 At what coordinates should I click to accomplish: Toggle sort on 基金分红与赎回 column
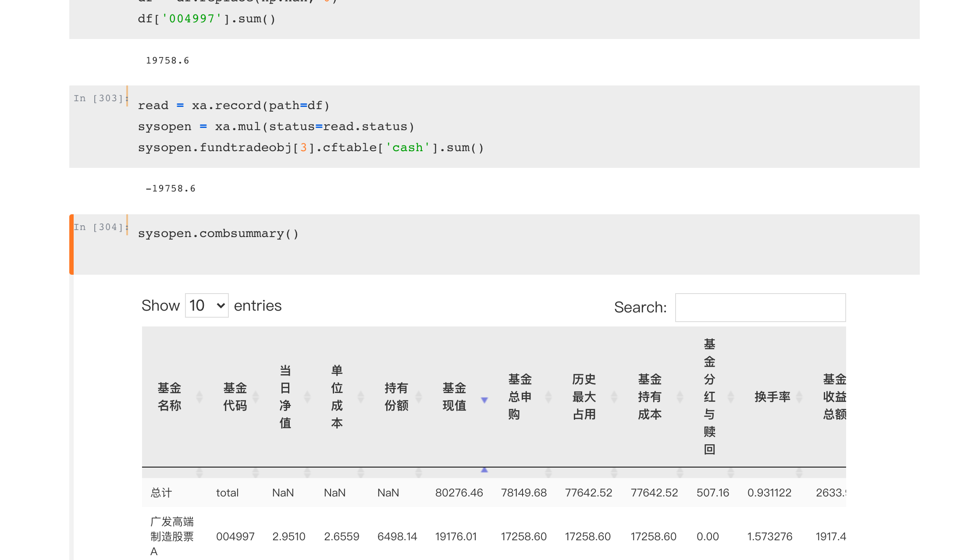point(730,397)
